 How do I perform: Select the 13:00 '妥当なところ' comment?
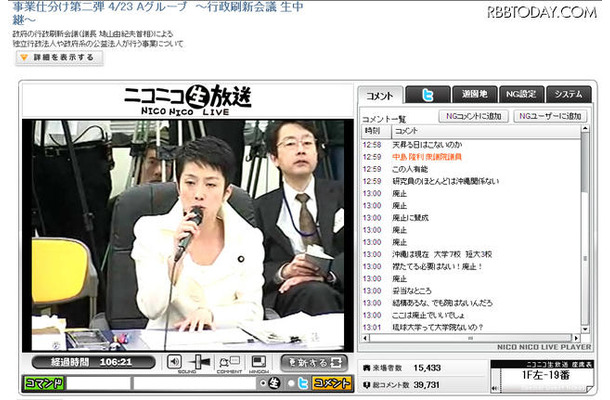coord(471,291)
